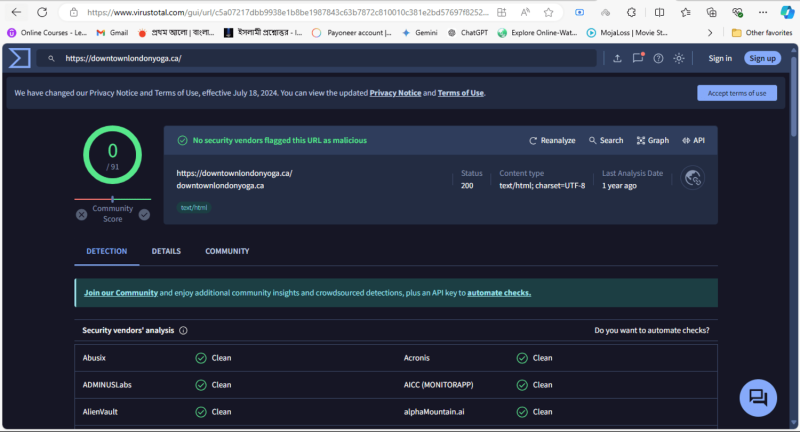Open the help question mark icon
This screenshot has width=800, height=432.
658,58
